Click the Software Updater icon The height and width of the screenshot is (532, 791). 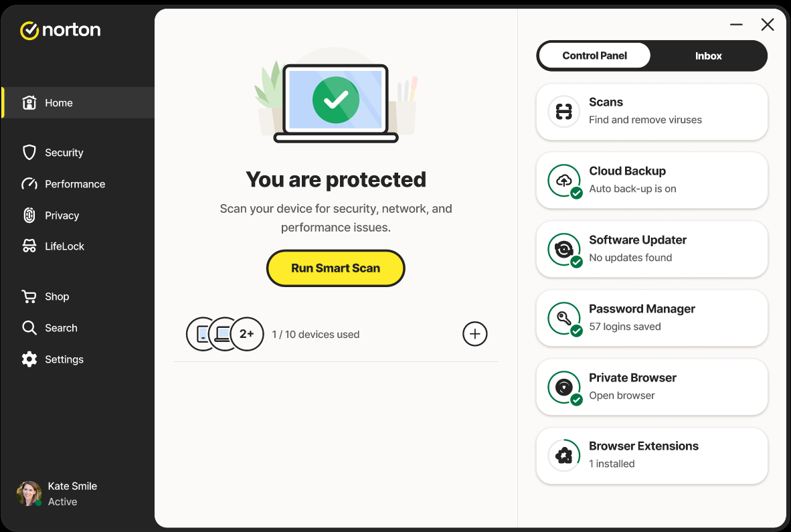pyautogui.click(x=564, y=250)
